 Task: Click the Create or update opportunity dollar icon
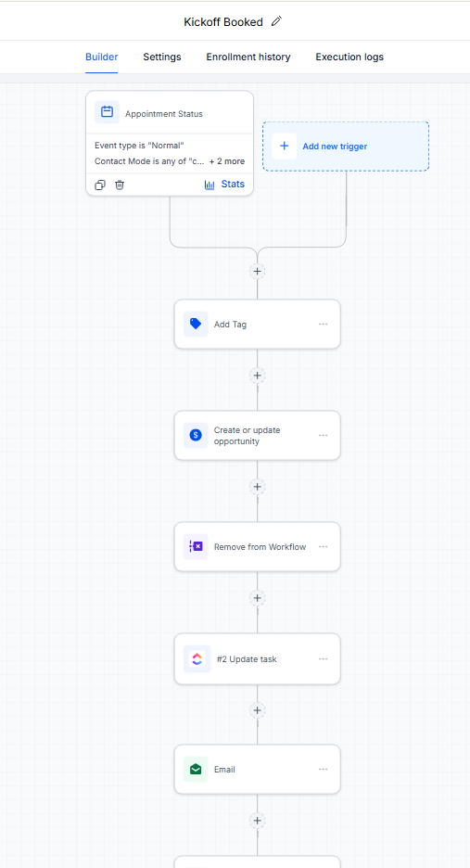[x=196, y=435]
